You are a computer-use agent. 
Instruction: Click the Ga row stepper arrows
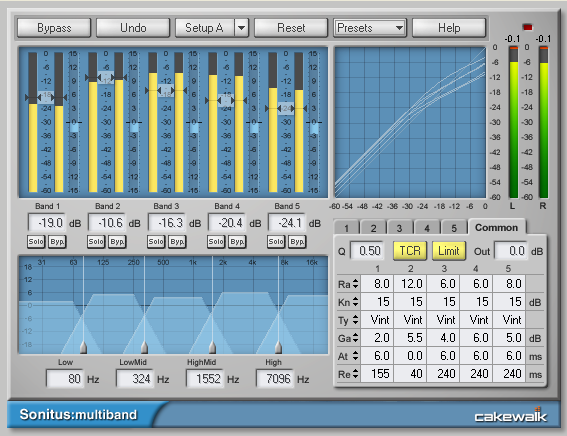(x=355, y=338)
